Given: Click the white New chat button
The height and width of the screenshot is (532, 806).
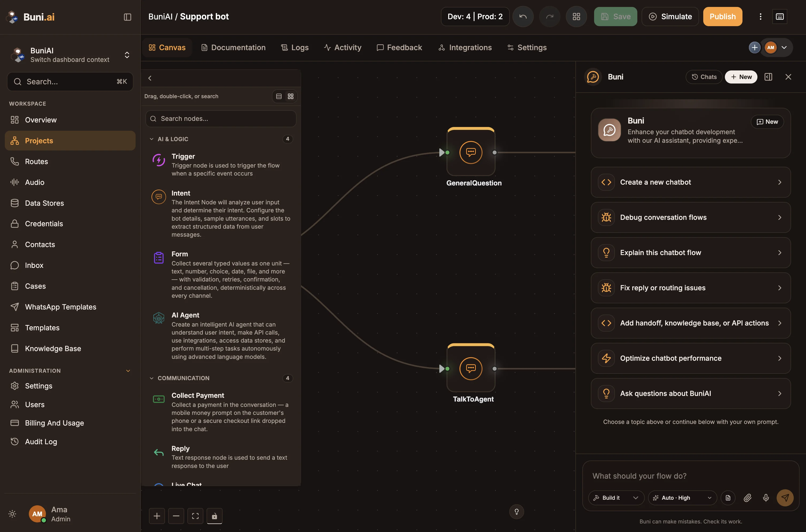Looking at the screenshot, I should point(741,77).
